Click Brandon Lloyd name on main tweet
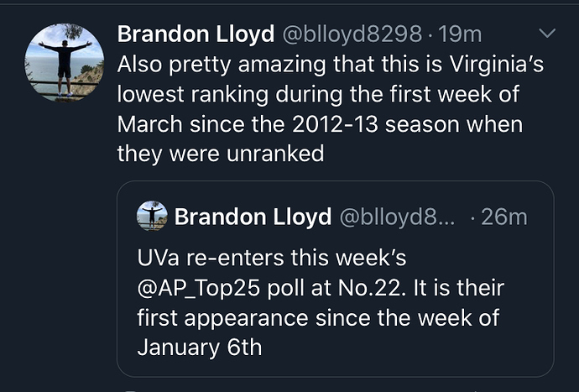Viewport: 579px width, 392px height. click(196, 34)
